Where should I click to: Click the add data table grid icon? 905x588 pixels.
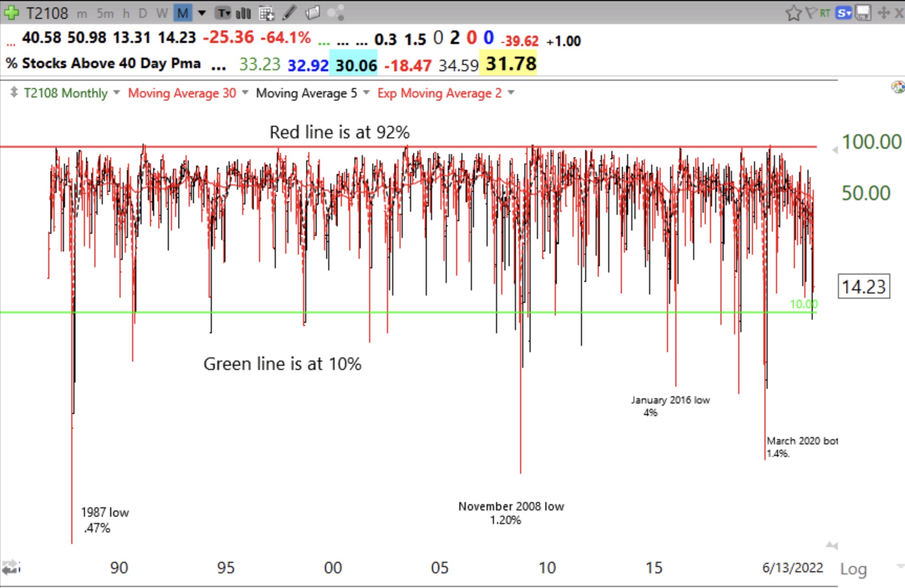coord(266,13)
